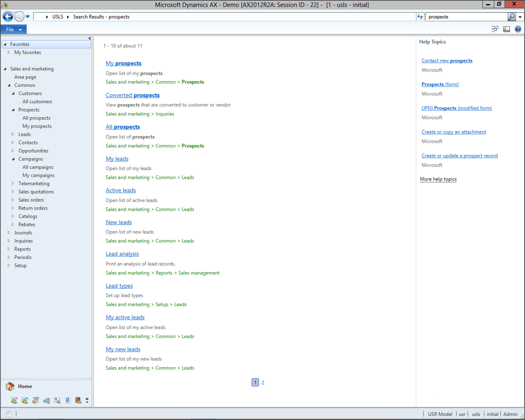525x420 pixels.
Task: Collapse navigation pane with the chevron arrow
Action: coord(90,38)
